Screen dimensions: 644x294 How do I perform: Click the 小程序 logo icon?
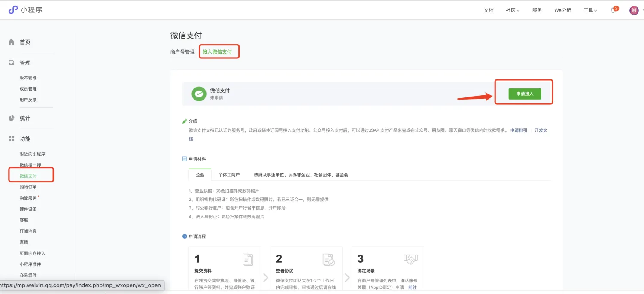click(13, 10)
